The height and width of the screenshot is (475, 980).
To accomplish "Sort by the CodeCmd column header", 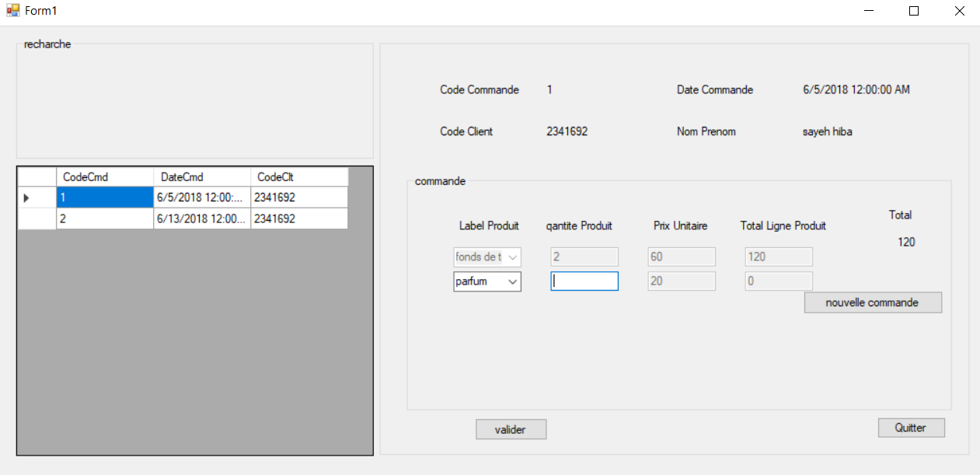I will (x=105, y=176).
